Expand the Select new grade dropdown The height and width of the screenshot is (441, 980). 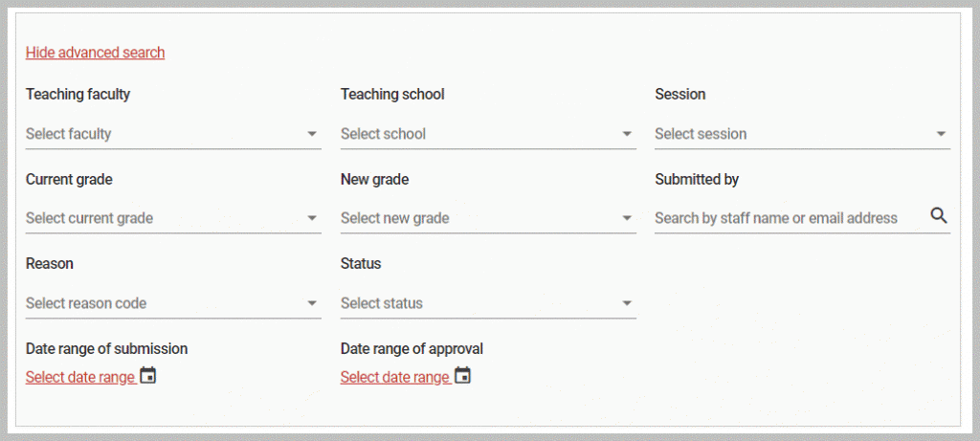[x=488, y=219]
